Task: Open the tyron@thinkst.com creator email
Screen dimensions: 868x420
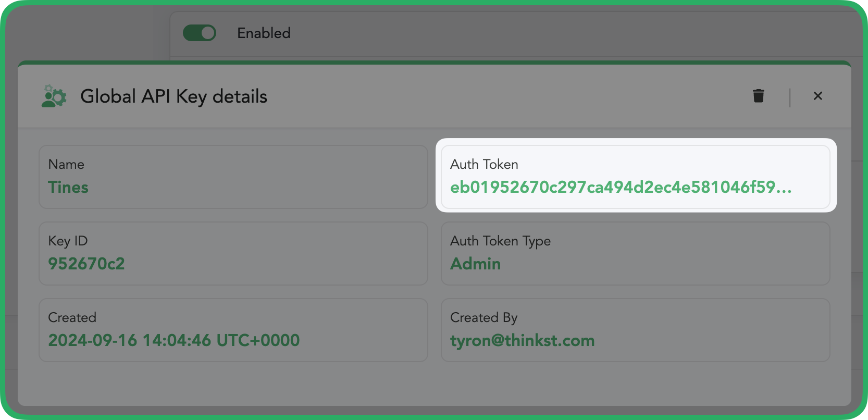Action: tap(523, 341)
